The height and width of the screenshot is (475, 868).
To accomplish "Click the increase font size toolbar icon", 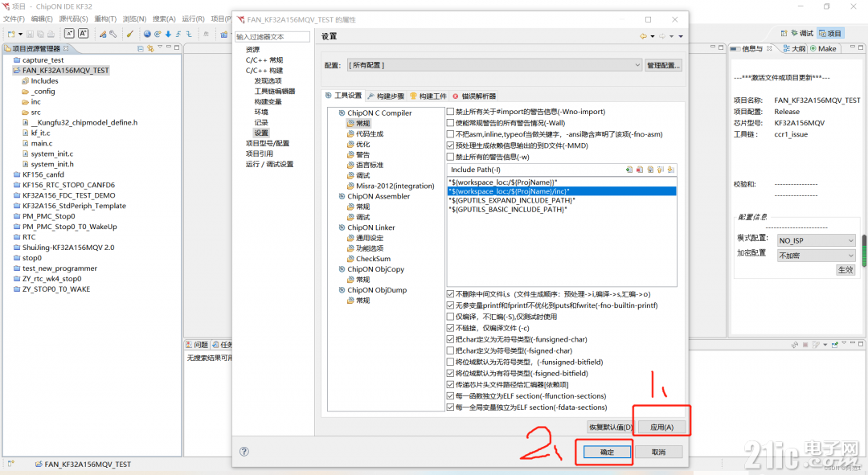I will (83, 34).
